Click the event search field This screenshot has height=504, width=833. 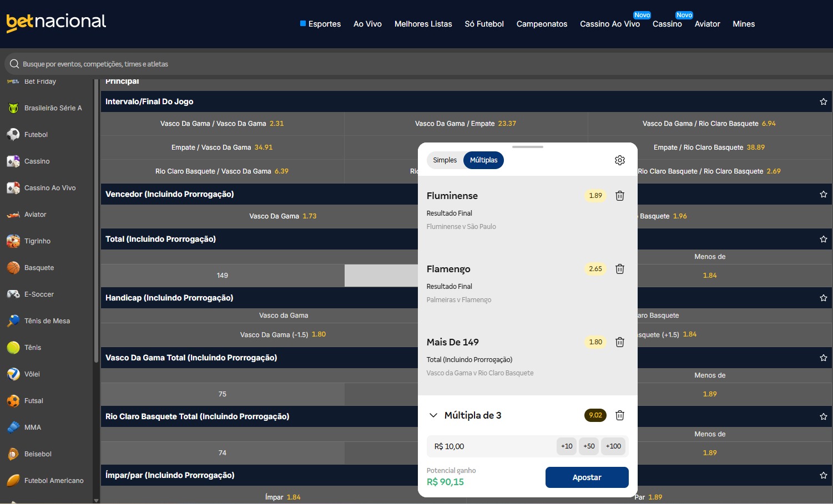tap(222, 64)
